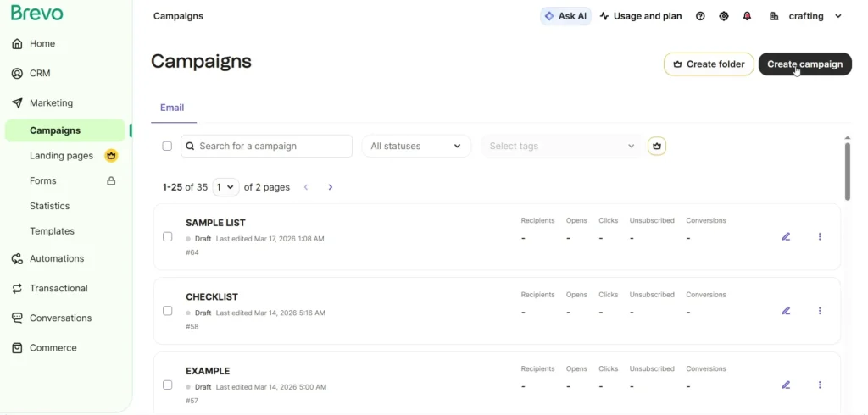Open Home from the sidebar

(x=42, y=44)
